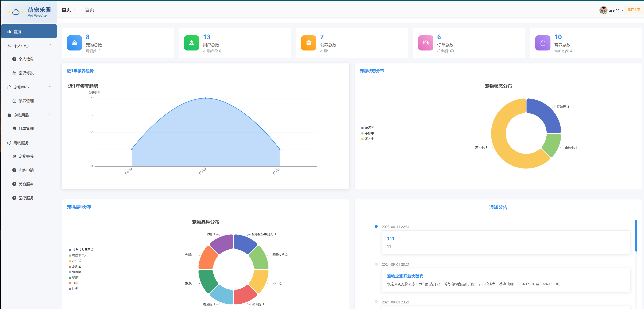
Task: Toggle 德国牧羊犬 legend in breed chart
Action: (x=78, y=255)
